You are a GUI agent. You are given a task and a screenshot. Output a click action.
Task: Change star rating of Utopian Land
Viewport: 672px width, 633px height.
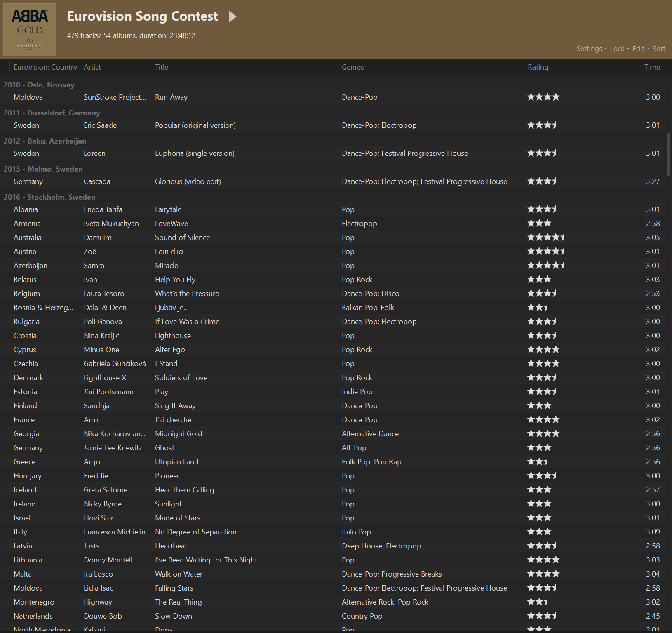pos(538,462)
